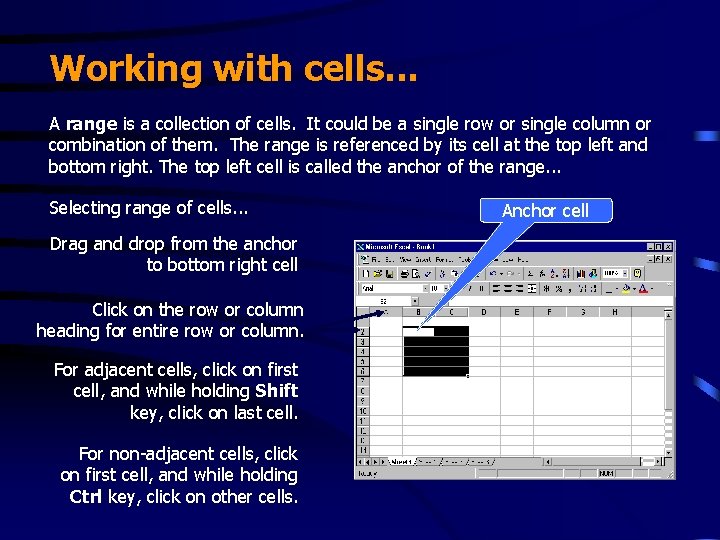The image size is (720, 540).
Task: Apply the yellow Fill Color bucket
Action: [x=626, y=288]
